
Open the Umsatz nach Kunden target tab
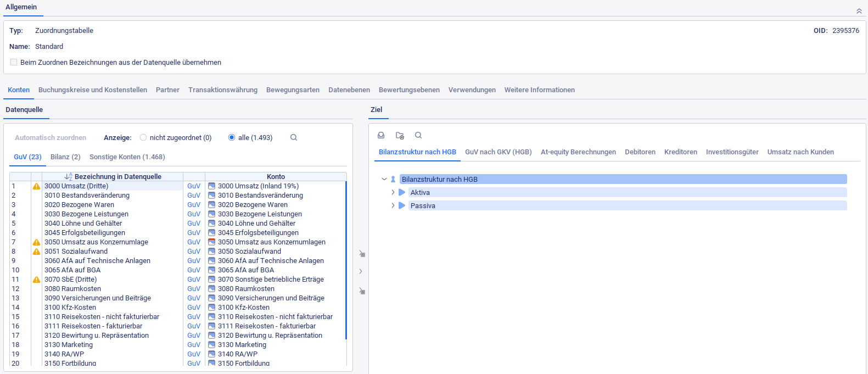pos(800,152)
